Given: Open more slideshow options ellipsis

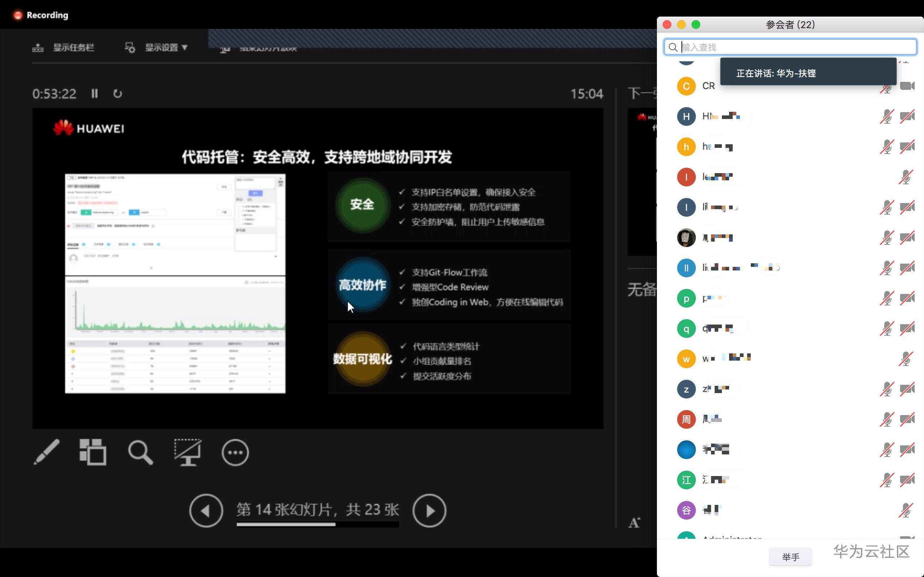Looking at the screenshot, I should (235, 453).
